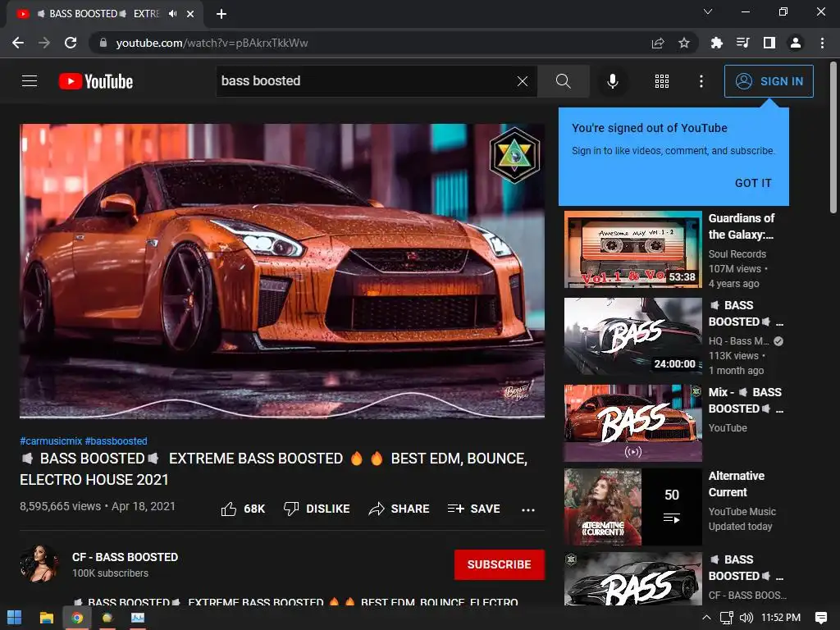Open the last BASS BOOSTED thumbnail by CF
The width and height of the screenshot is (840, 630).
(x=632, y=578)
